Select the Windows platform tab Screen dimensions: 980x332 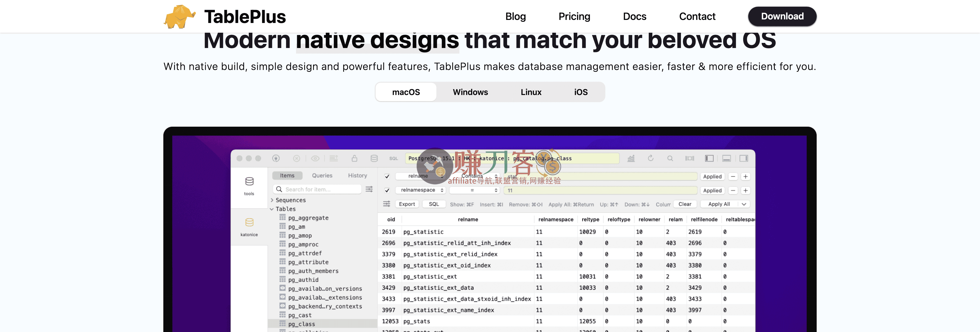point(470,92)
